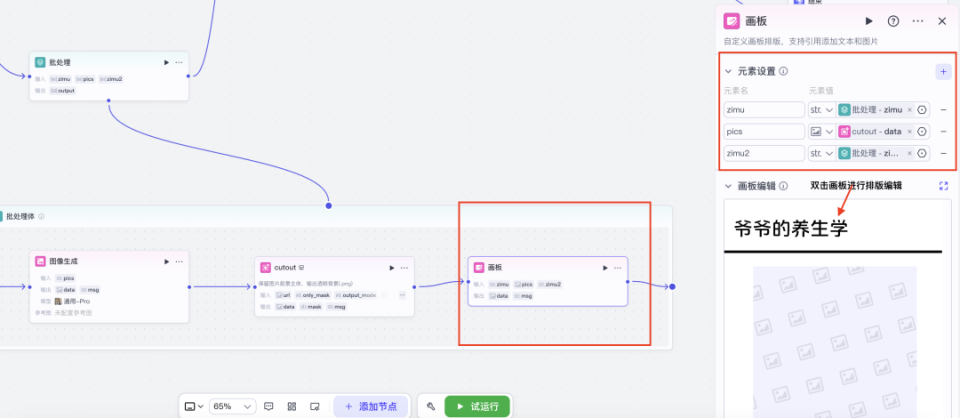Expand the canvas editor to fullscreen
This screenshot has width=960, height=418.
tap(943, 185)
